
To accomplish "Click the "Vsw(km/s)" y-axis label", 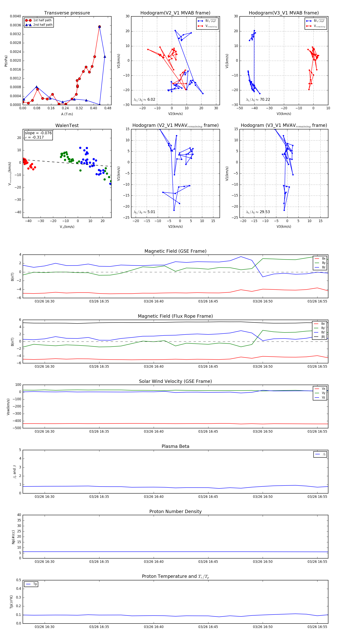I will [x=8, y=407].
